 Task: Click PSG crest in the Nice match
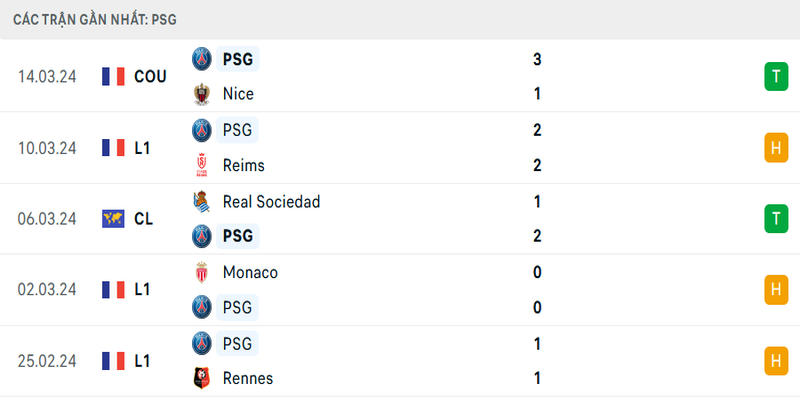pyautogui.click(x=202, y=59)
